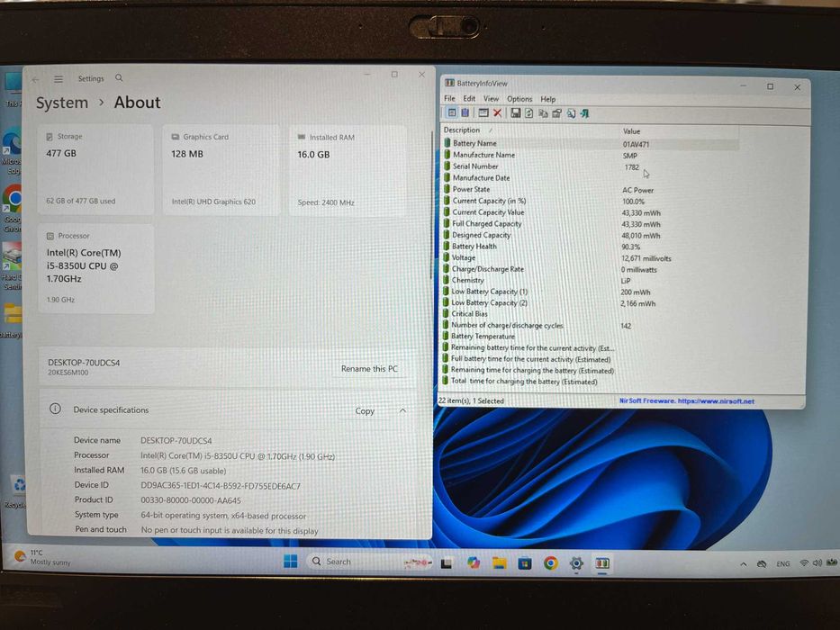
Task: Click the Refresh toolbar icon in BatteryInfoView
Action: pos(528,113)
